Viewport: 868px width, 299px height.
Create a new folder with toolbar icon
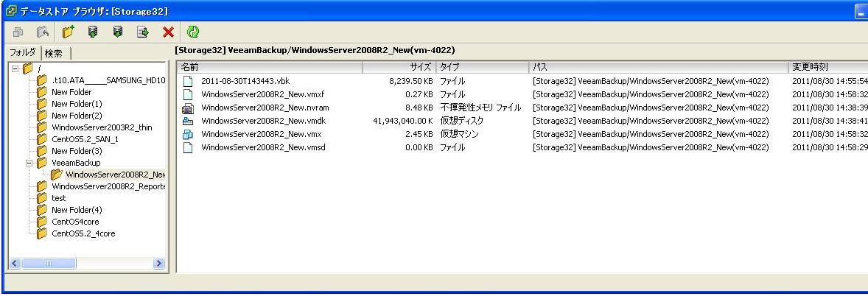click(68, 32)
